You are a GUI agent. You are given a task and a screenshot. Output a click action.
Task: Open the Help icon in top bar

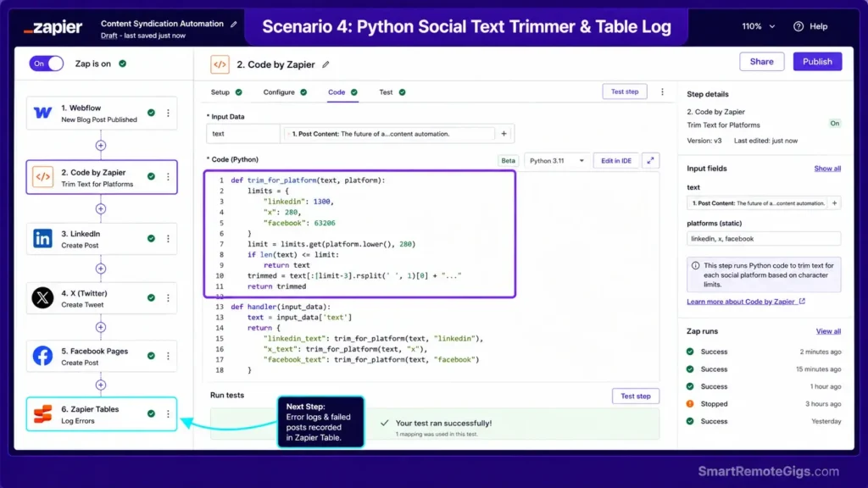798,26
